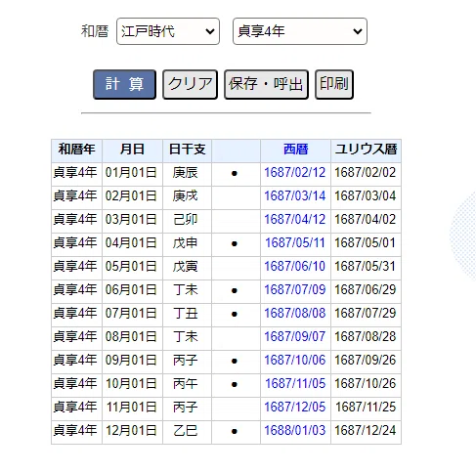Select the 03月01日 cell
This screenshot has height=473, width=476.
click(x=132, y=220)
